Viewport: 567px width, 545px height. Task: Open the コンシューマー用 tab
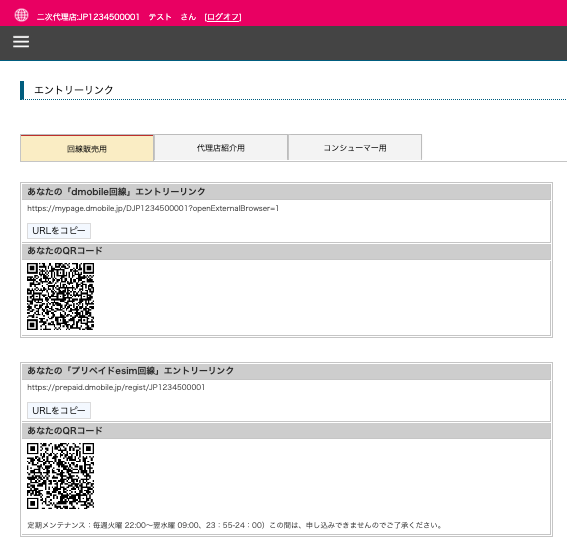pos(355,148)
